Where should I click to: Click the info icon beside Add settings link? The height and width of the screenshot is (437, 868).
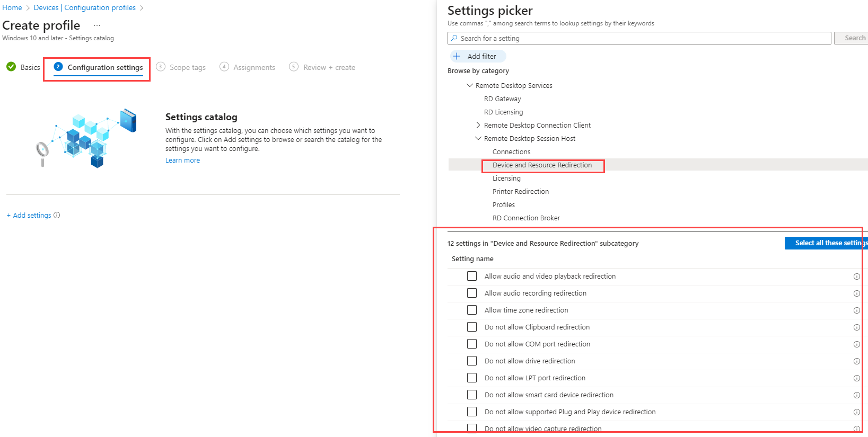(x=57, y=215)
